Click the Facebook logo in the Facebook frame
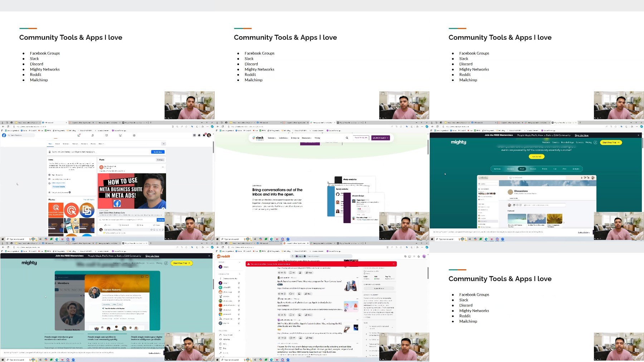The height and width of the screenshot is (362, 644). (x=4, y=135)
